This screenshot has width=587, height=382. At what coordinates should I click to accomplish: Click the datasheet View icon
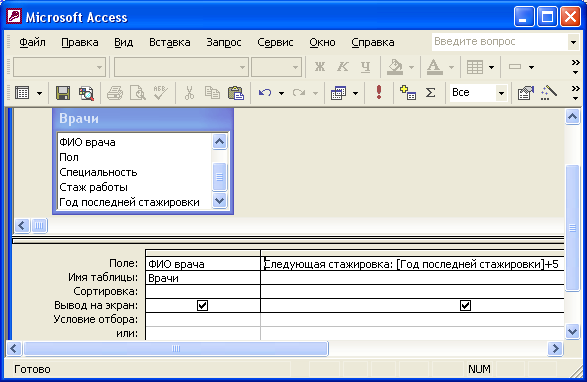click(x=22, y=93)
